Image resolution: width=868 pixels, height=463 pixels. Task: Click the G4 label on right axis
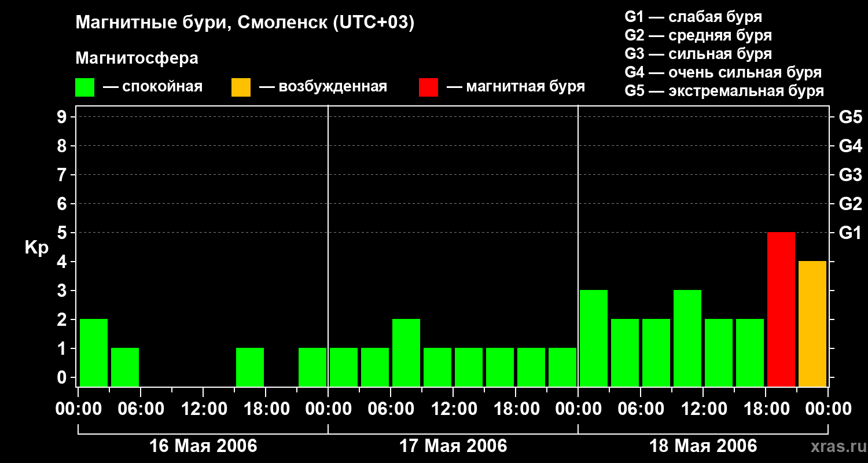coord(850,146)
